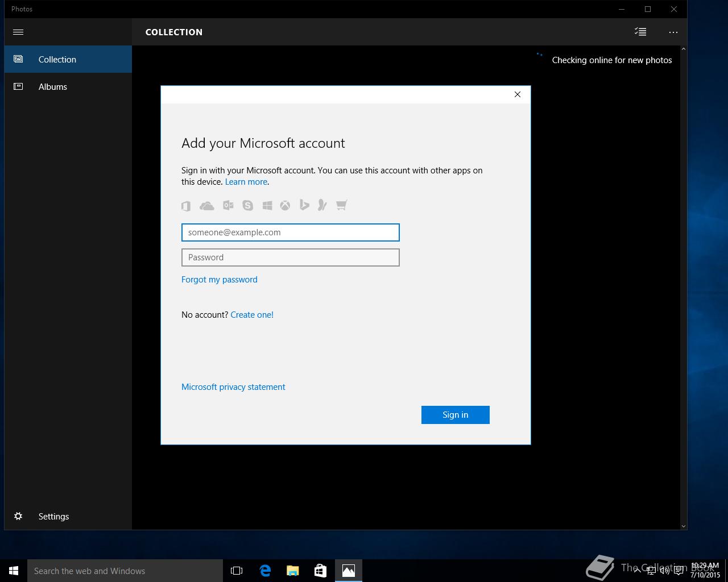Screen dimensions: 728x582
Task: Click the OneDrive cloud icon
Action: pyautogui.click(x=206, y=206)
